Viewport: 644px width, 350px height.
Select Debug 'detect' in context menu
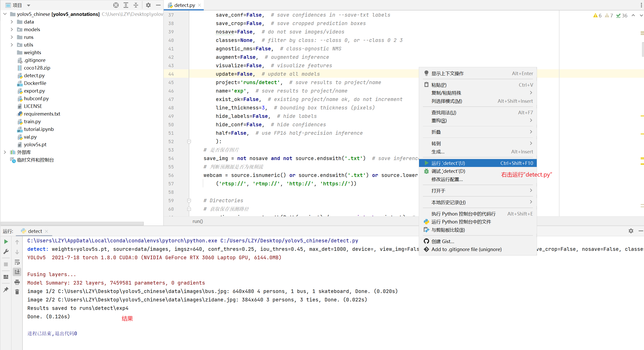pos(478,171)
